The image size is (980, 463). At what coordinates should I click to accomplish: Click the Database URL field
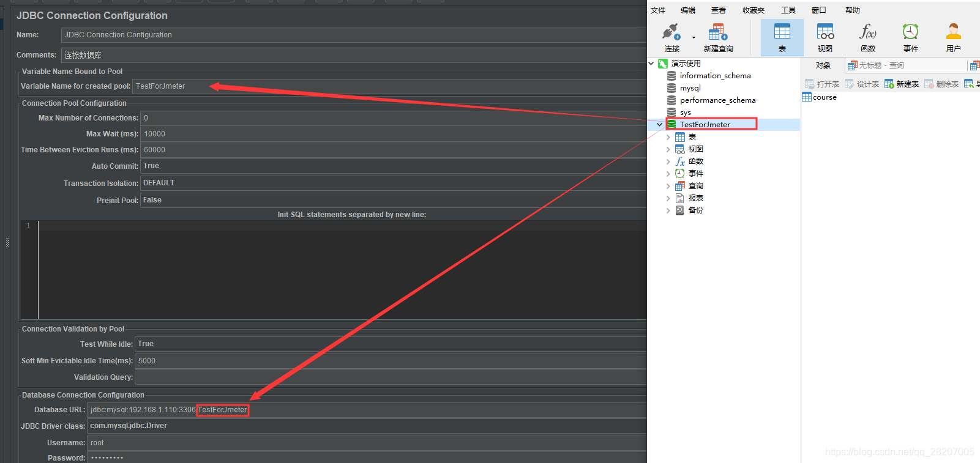pyautogui.click(x=367, y=410)
